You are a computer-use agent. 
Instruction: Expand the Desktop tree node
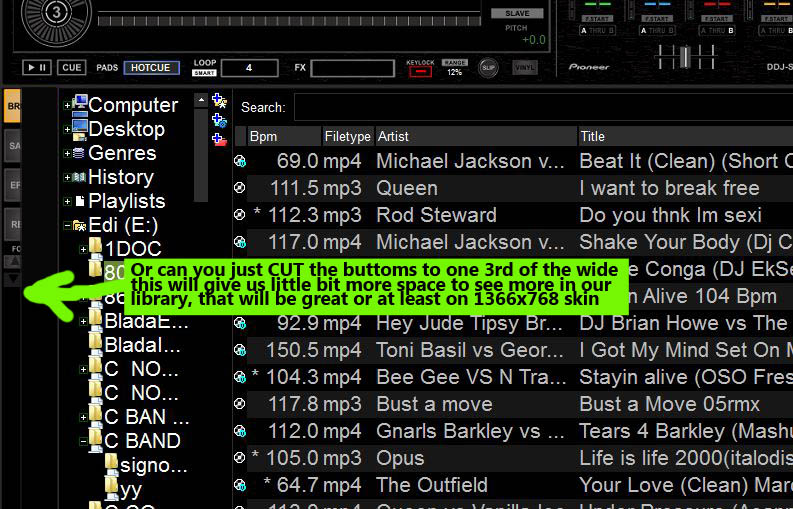click(x=67, y=130)
